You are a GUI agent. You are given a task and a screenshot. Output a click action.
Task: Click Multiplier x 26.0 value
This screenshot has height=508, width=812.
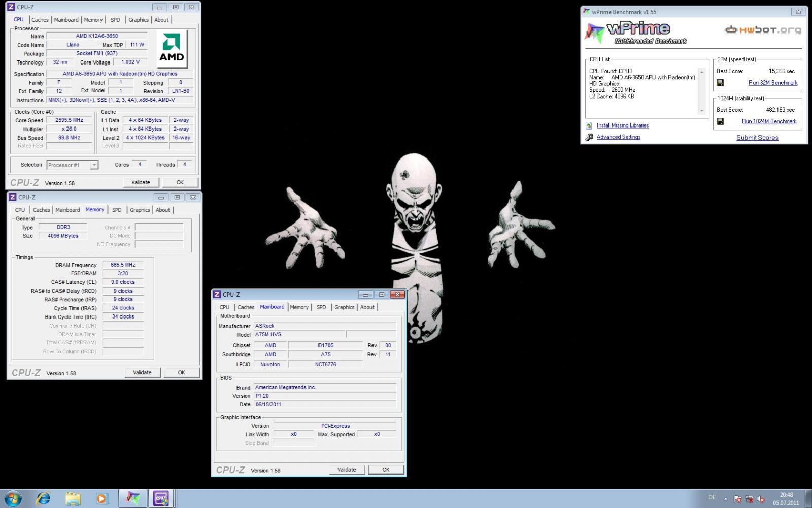(x=69, y=129)
